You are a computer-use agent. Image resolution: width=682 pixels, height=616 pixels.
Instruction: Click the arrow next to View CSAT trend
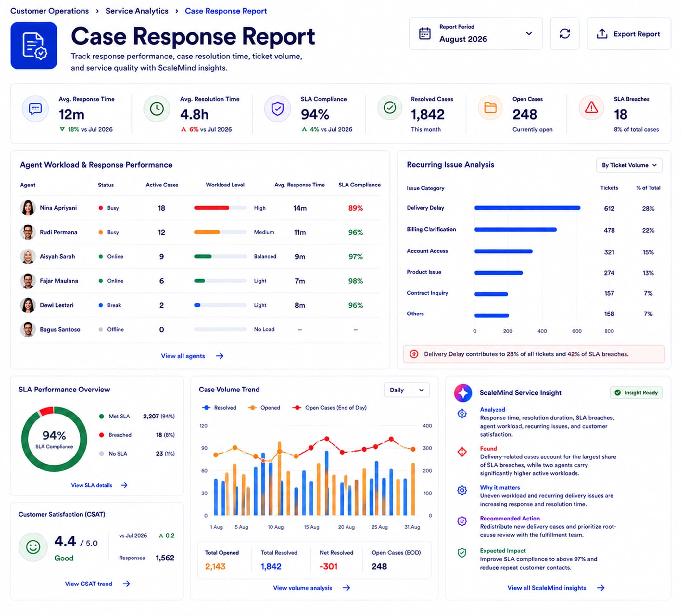[x=127, y=584]
